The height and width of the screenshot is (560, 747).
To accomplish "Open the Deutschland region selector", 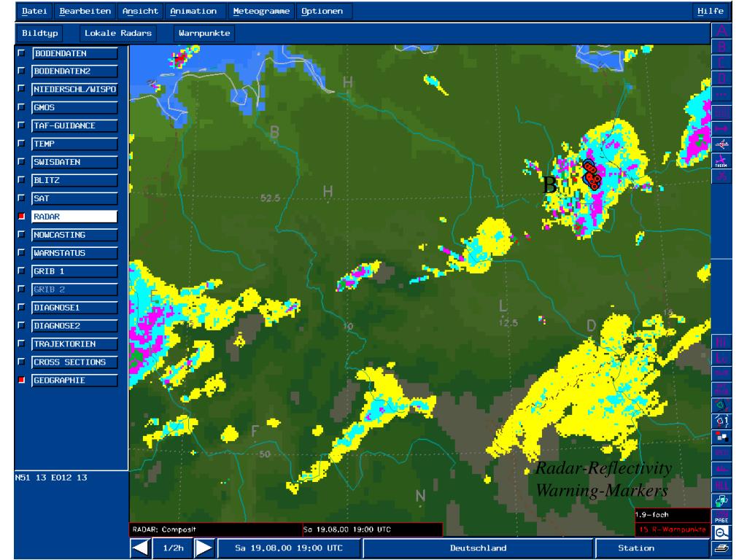I will [x=478, y=548].
